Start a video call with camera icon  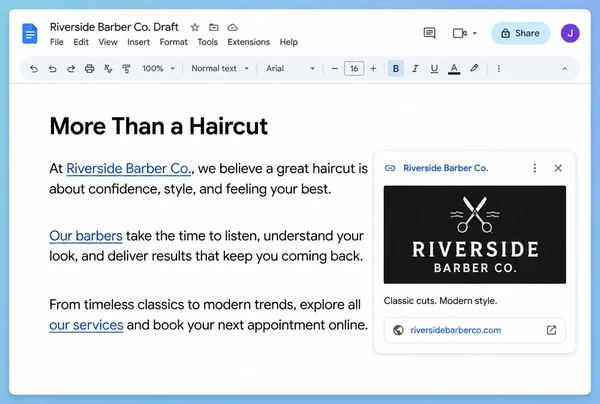[459, 33]
